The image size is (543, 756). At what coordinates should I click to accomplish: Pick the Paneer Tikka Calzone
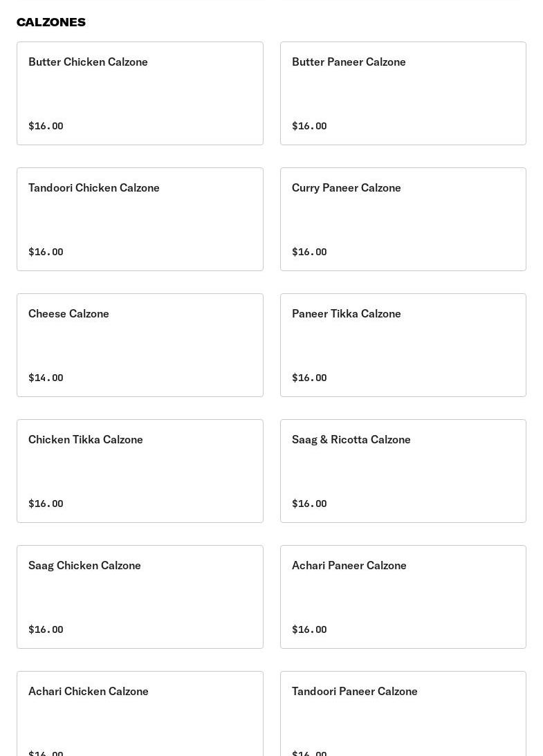403,345
